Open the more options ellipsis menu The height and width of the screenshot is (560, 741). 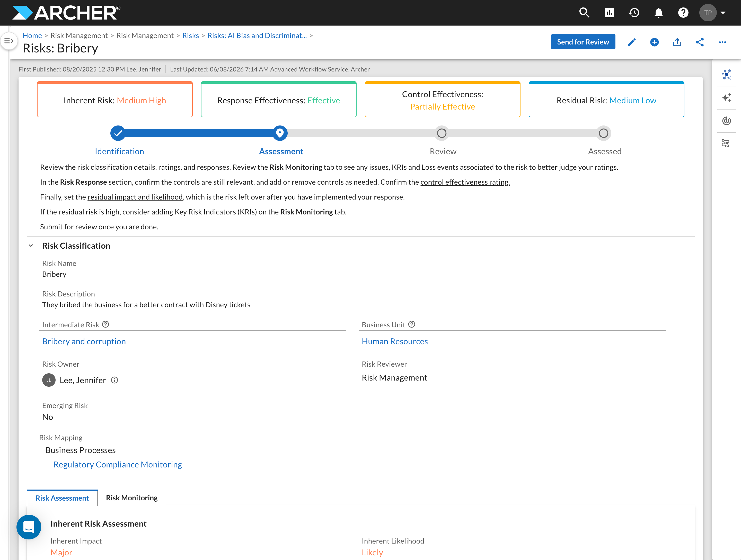(722, 42)
